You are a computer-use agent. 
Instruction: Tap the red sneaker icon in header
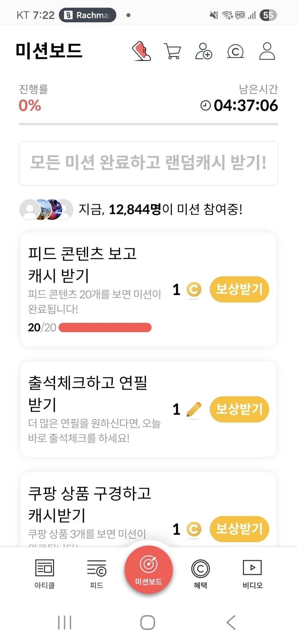(x=142, y=51)
